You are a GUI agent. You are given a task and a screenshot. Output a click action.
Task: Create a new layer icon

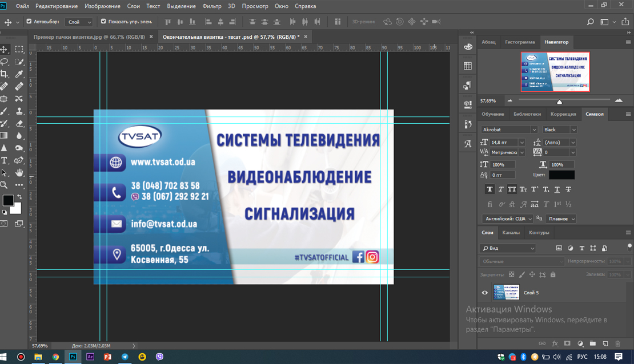click(x=605, y=343)
